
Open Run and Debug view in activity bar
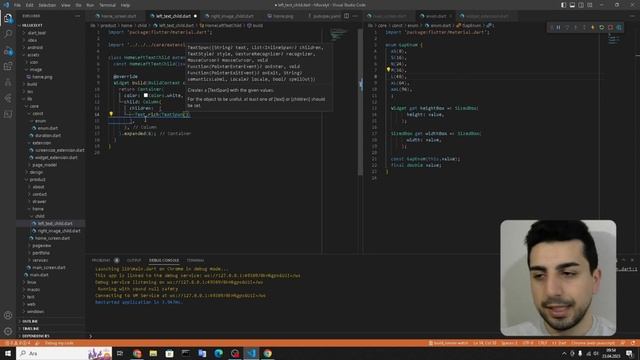[8, 51]
